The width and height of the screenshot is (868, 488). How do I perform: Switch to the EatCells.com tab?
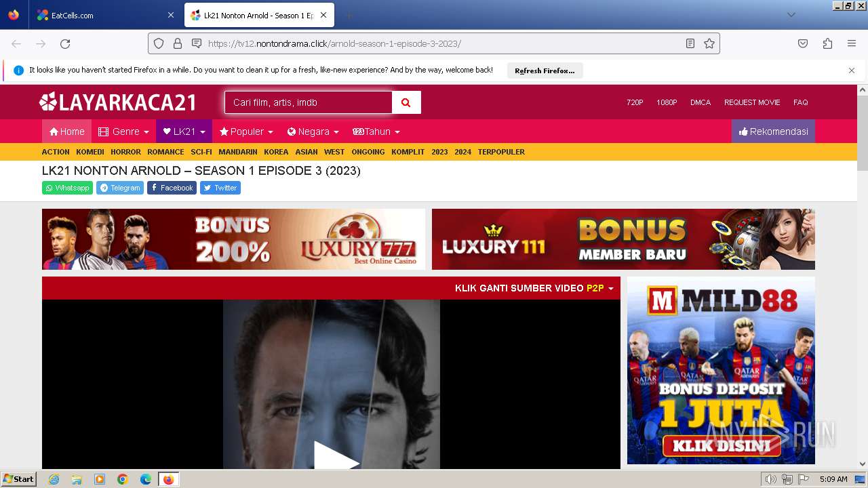(x=105, y=15)
